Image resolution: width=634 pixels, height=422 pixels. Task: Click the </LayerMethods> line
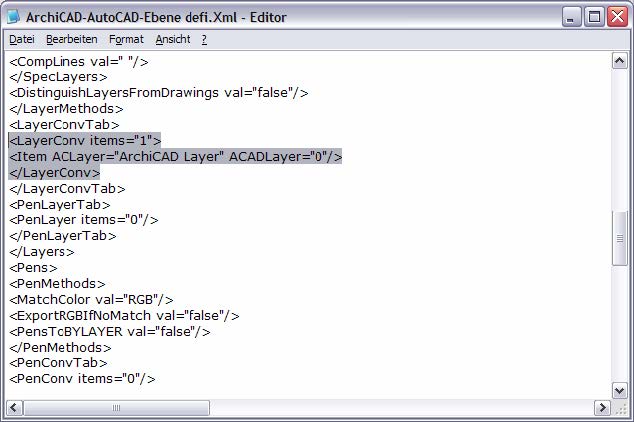coord(66,109)
